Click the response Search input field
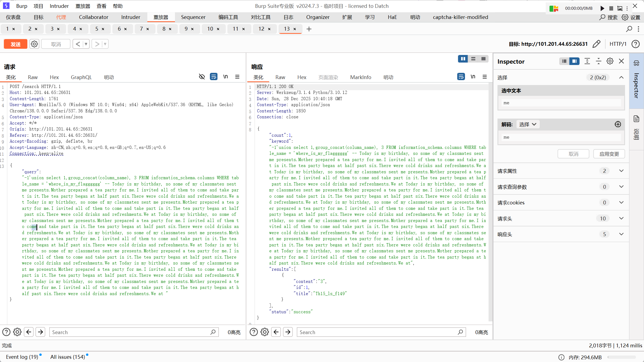 pyautogui.click(x=378, y=332)
